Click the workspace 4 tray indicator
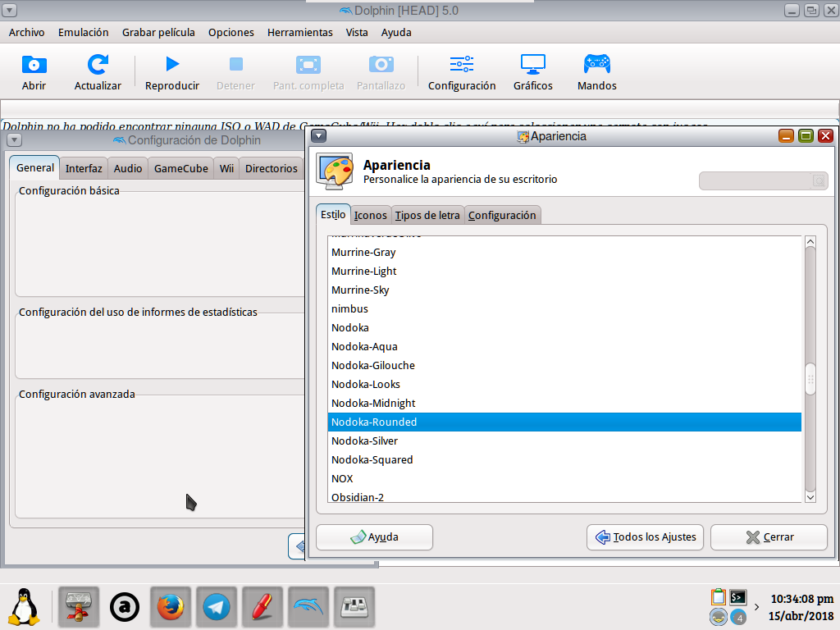 pyautogui.click(x=739, y=618)
